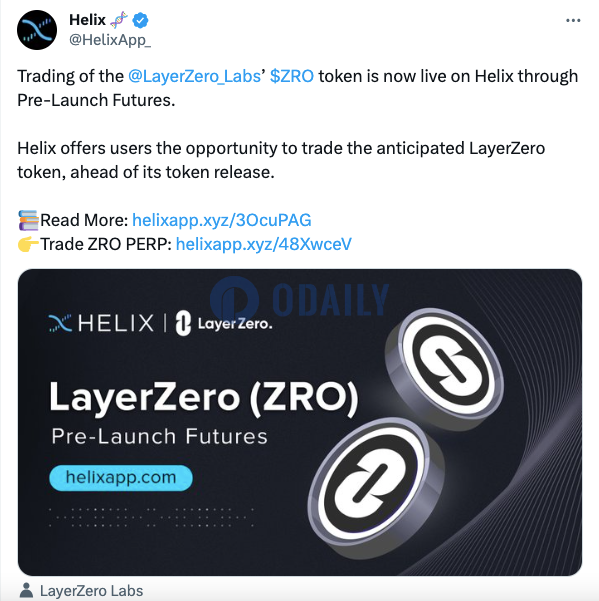
Task: Click the Helix display name
Action: pyautogui.click(x=87, y=20)
